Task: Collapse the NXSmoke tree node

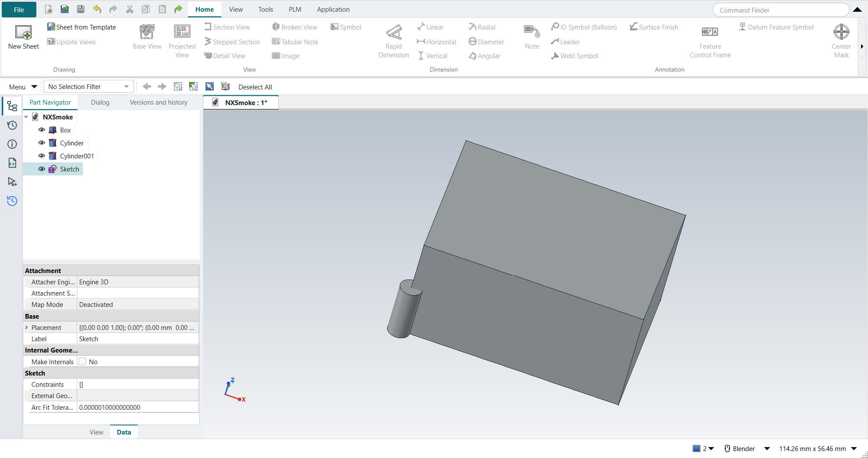Action: click(26, 117)
